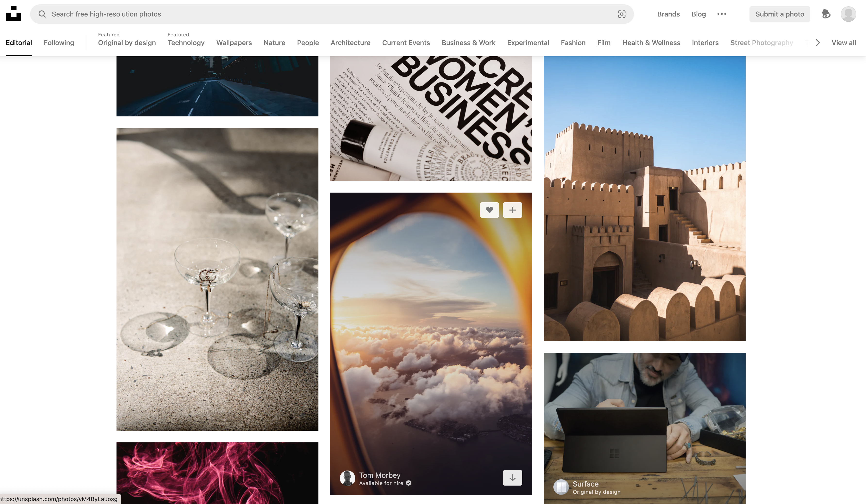Open the notifications bell

click(x=826, y=14)
